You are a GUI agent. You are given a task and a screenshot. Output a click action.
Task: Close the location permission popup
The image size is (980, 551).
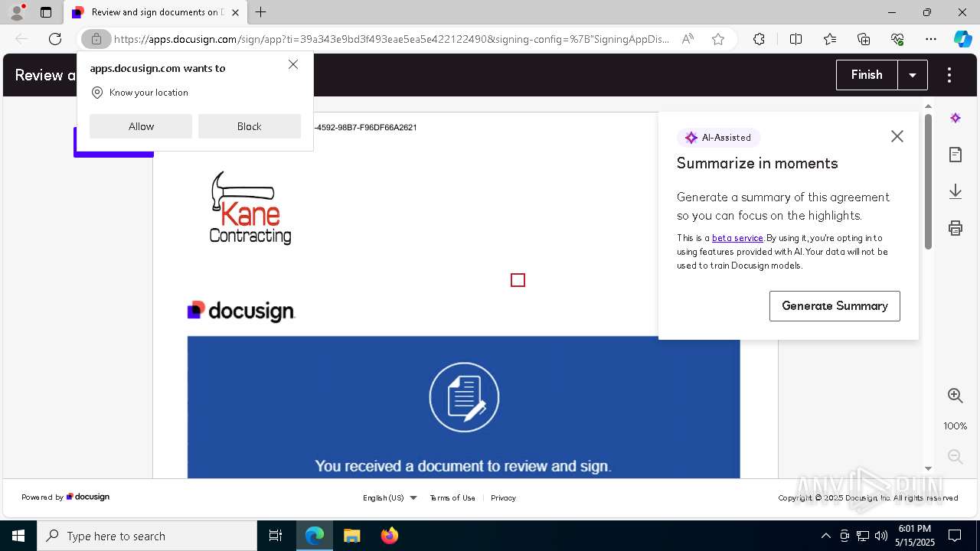293,64
